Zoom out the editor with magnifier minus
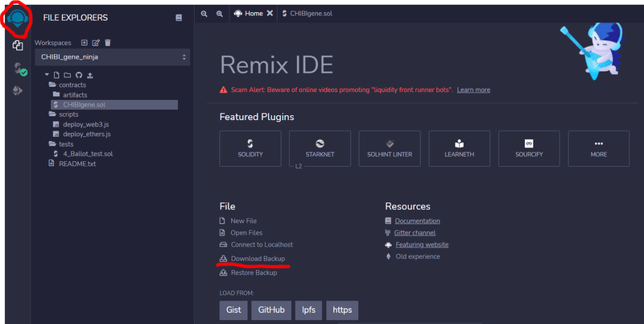 click(x=204, y=14)
